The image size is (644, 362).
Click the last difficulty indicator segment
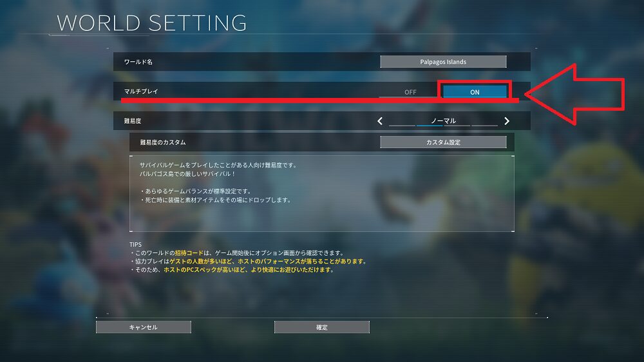[x=485, y=126]
